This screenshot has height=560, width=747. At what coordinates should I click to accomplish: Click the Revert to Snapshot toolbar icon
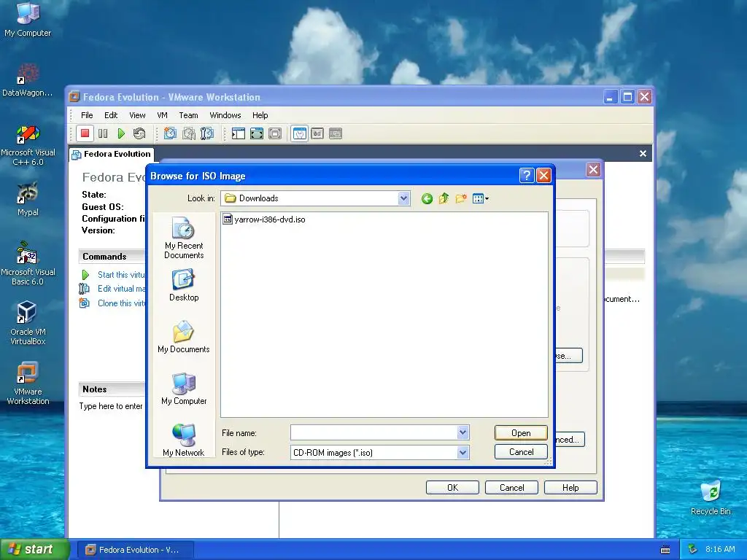[189, 134]
